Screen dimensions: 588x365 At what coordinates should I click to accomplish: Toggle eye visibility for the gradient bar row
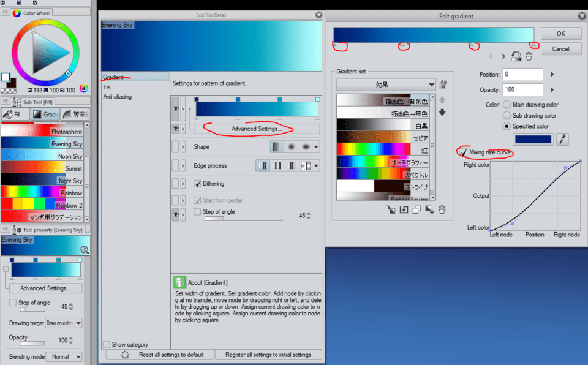176,109
